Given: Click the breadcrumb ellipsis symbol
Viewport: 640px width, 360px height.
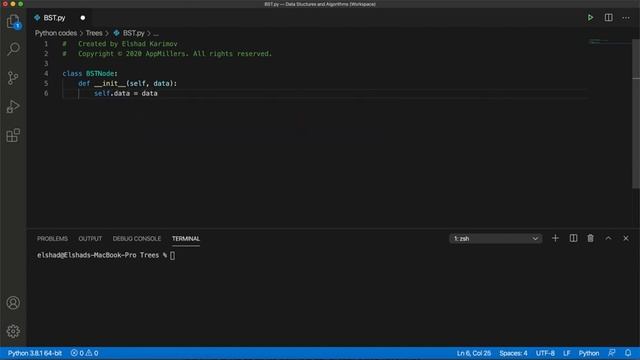Looking at the screenshot, I should pyautogui.click(x=156, y=33).
